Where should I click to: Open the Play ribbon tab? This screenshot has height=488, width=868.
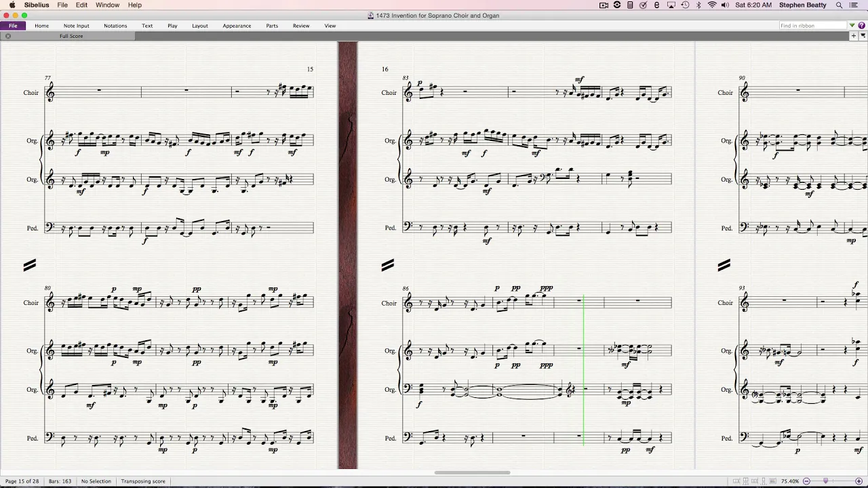coord(172,26)
